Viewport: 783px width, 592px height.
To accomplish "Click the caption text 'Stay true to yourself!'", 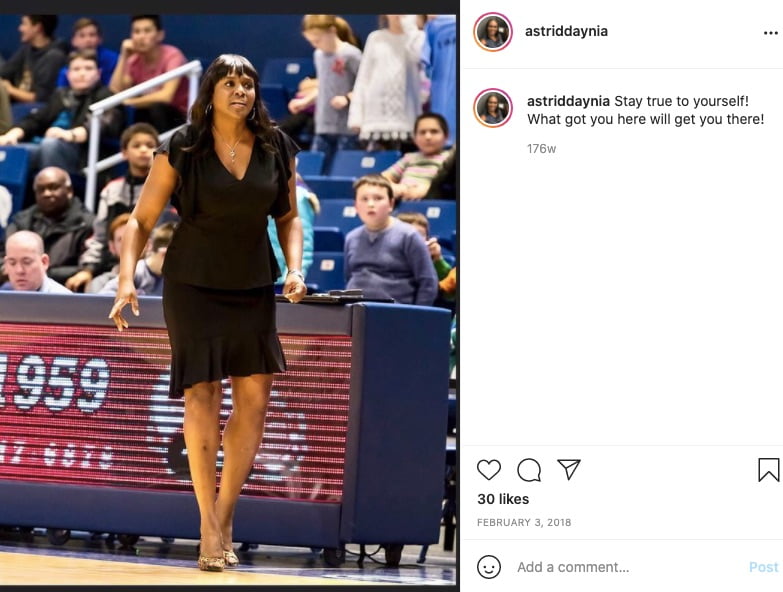I will pyautogui.click(x=682, y=101).
